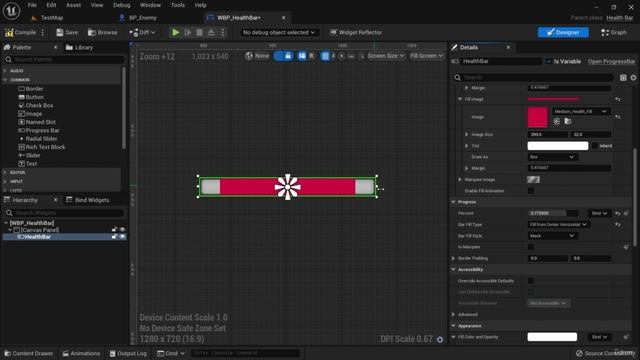640x360 pixels.
Task: Browse to asset in Content Browser
Action: tap(102, 32)
